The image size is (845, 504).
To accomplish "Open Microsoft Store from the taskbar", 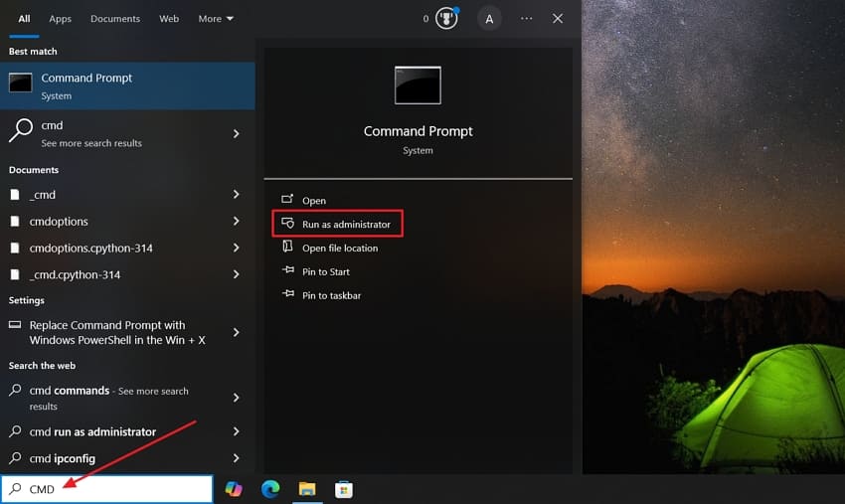I will (x=344, y=489).
